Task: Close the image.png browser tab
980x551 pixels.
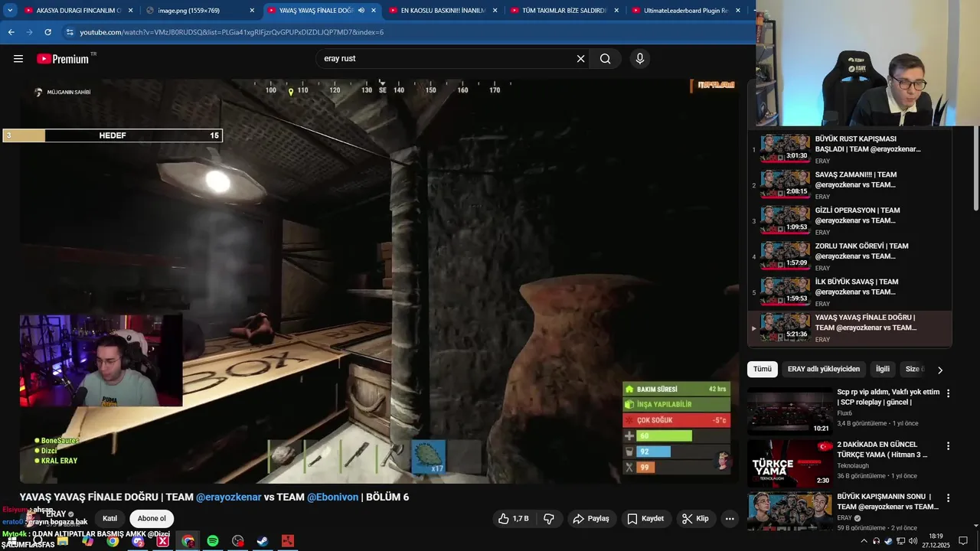Action: pos(252,11)
